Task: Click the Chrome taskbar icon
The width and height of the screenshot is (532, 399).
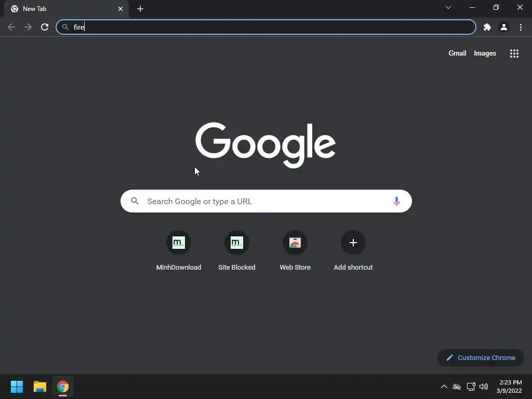Action: pos(63,387)
